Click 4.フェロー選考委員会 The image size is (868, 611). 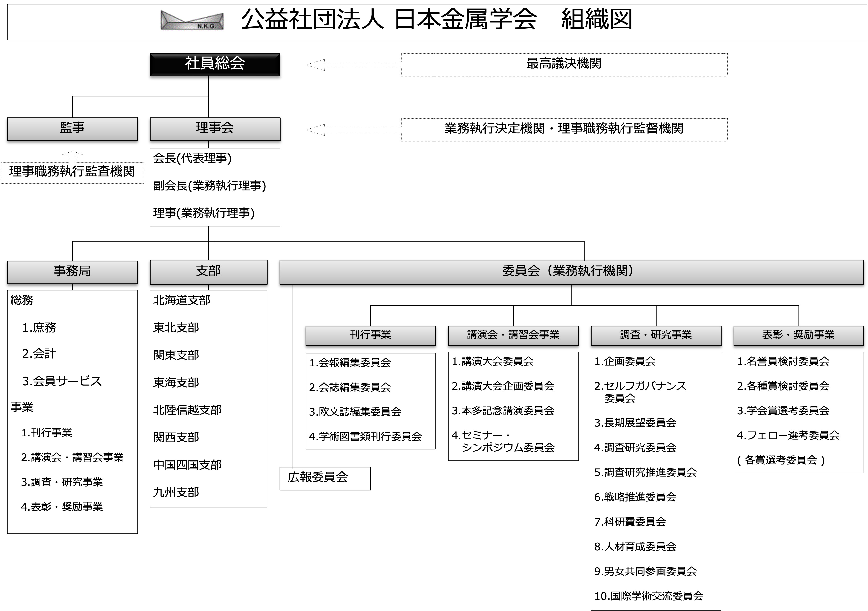(789, 436)
